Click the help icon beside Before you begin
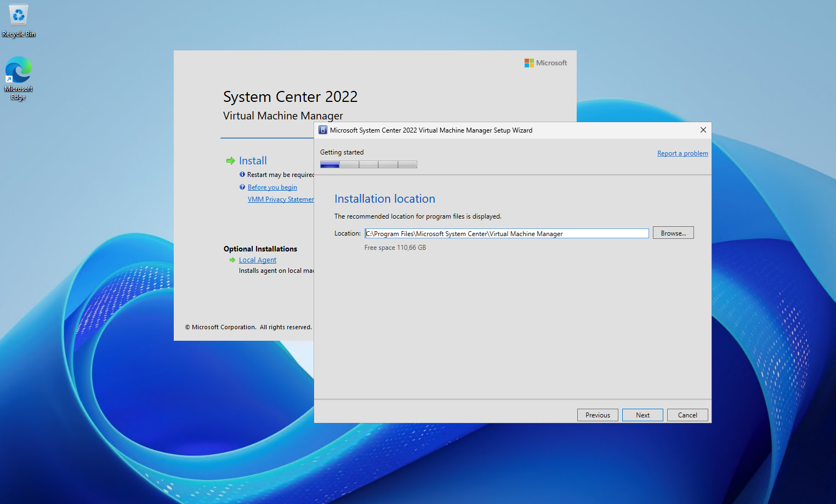This screenshot has width=836, height=504. (x=242, y=187)
